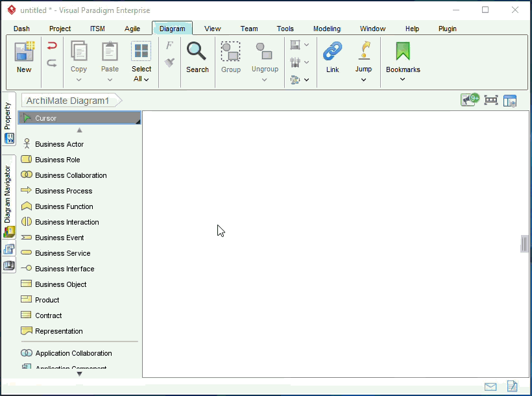Open the Property side panel tab
Viewport: 532px width, 396px height.
pyautogui.click(x=9, y=119)
